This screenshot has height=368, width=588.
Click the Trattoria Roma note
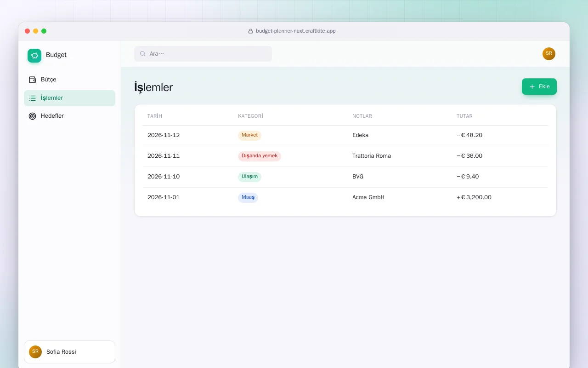tap(372, 156)
